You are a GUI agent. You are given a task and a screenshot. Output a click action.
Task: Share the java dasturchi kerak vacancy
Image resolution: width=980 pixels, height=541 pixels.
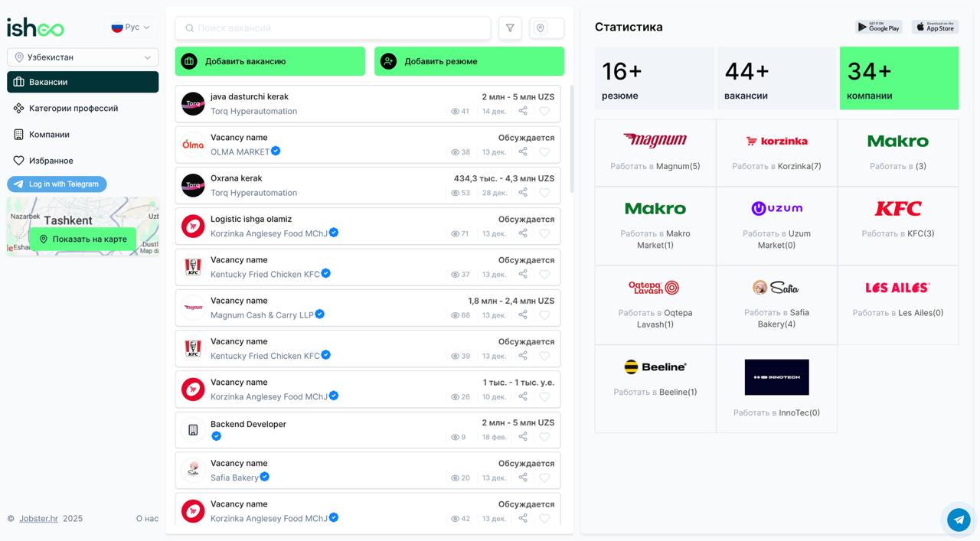tap(523, 111)
